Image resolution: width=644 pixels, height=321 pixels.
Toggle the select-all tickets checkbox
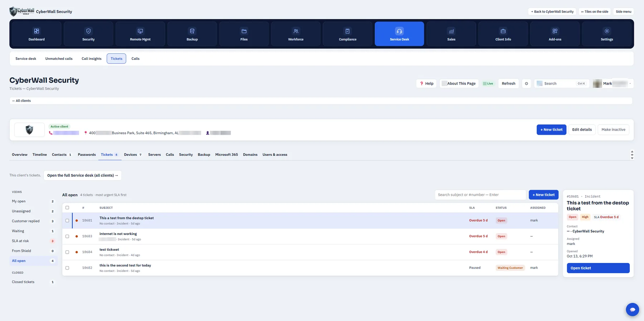tap(67, 208)
